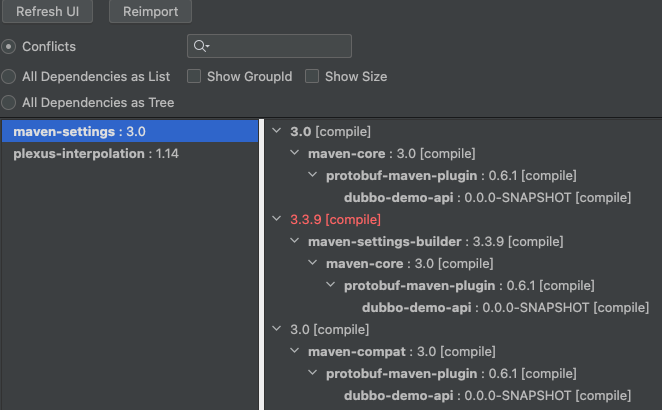Select maven-compat : 3.0 [compile] row

click(x=402, y=351)
